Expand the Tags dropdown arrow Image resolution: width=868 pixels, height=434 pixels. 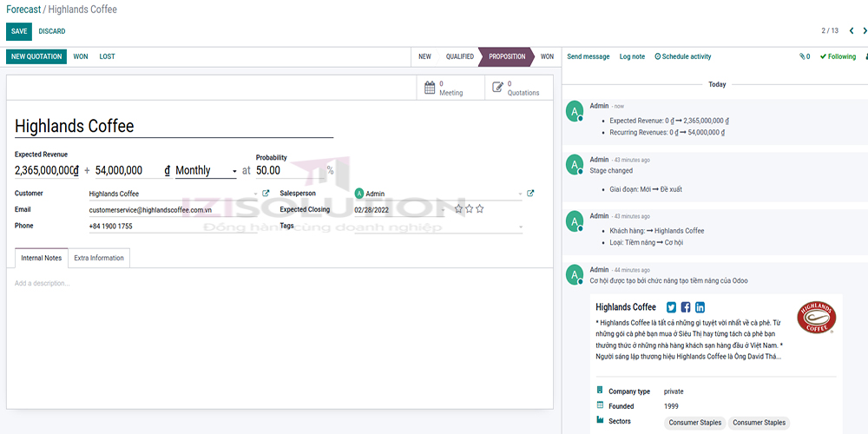click(520, 227)
